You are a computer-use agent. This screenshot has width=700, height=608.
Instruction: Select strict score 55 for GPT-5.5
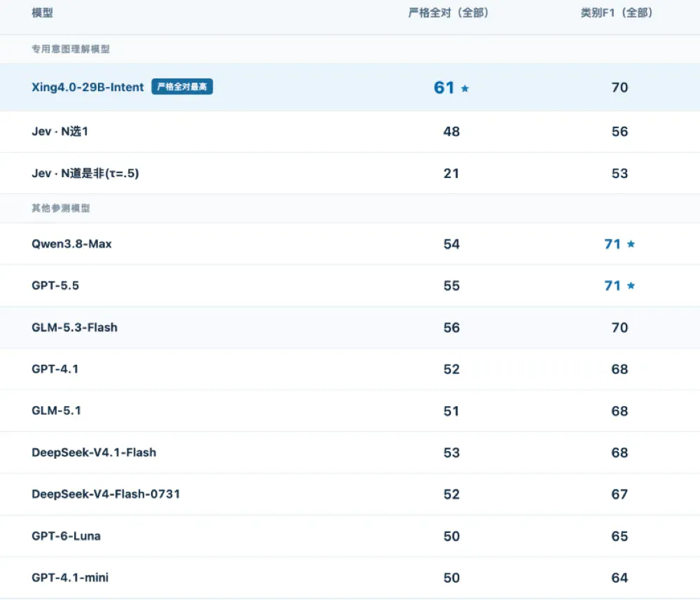pos(451,286)
